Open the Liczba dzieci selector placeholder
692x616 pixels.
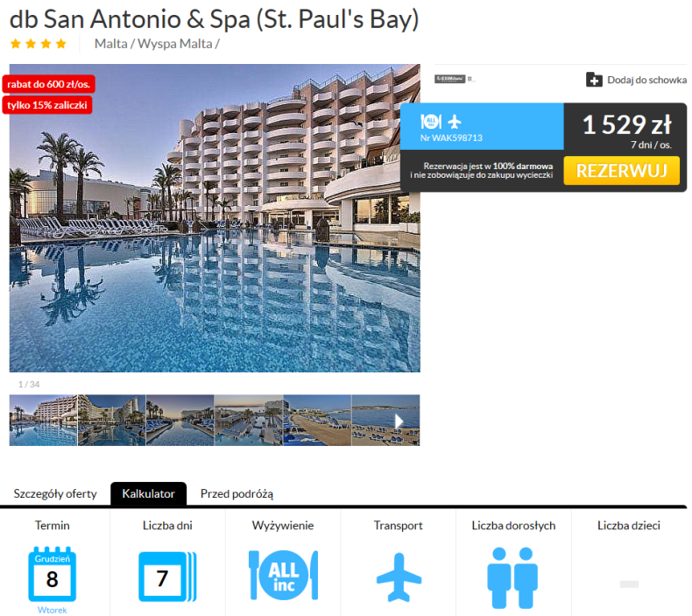629,584
